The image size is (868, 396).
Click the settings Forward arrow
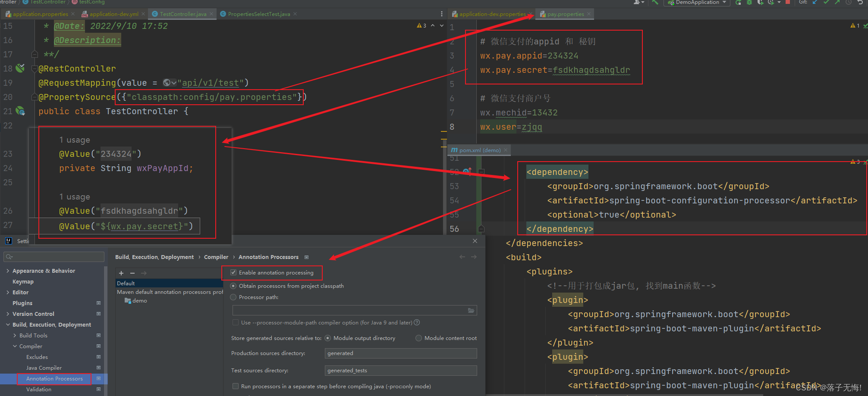(474, 257)
